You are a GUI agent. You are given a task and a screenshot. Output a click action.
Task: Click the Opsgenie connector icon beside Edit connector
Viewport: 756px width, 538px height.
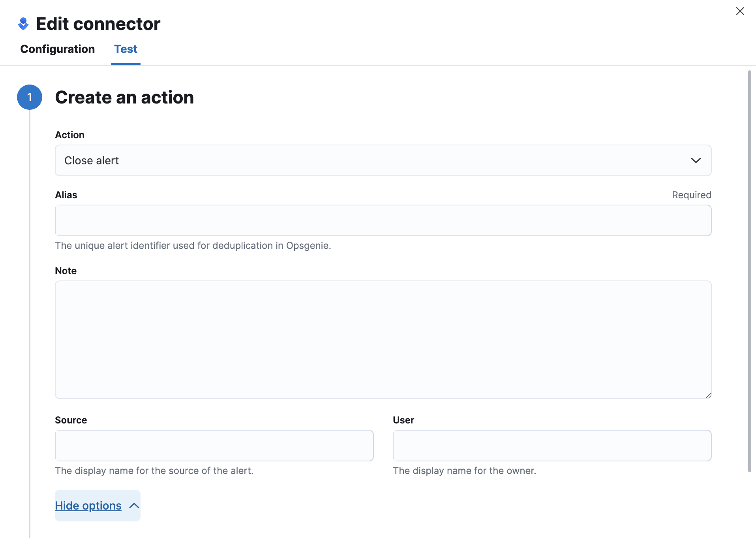click(x=23, y=24)
